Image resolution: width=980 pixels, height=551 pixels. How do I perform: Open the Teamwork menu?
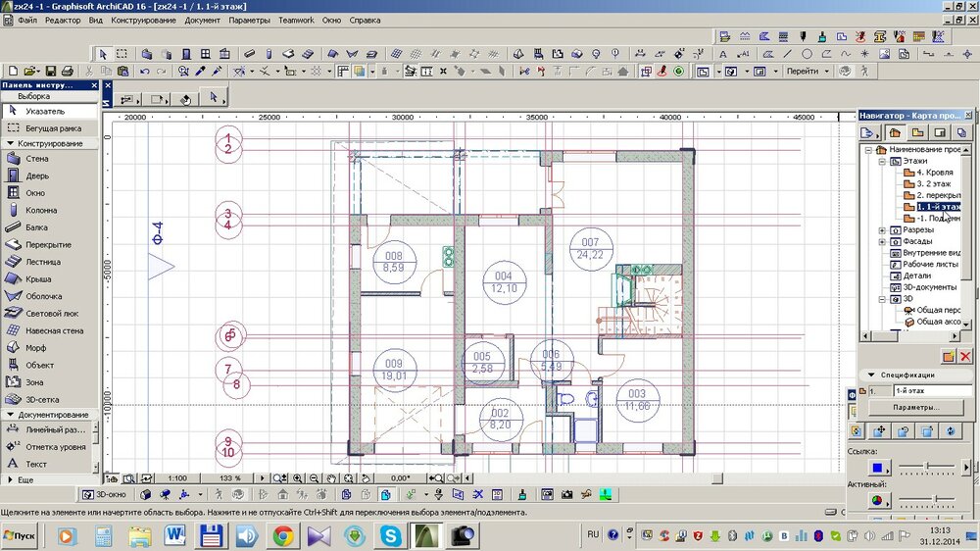coord(296,20)
